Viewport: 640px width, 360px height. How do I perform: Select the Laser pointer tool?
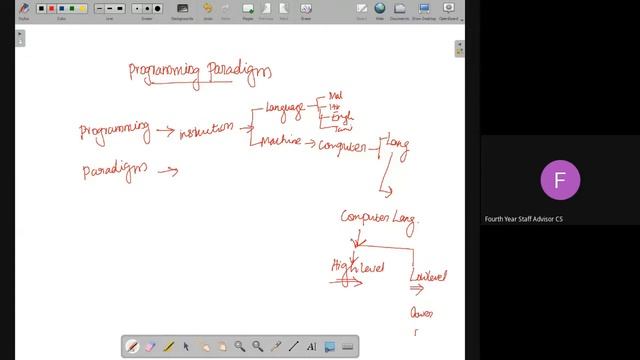(276, 347)
